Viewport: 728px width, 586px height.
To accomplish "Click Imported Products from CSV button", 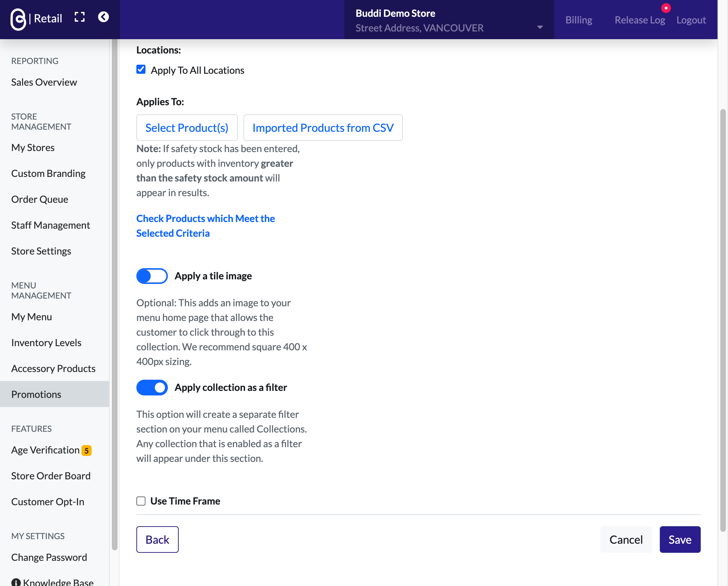I will pyautogui.click(x=323, y=128).
